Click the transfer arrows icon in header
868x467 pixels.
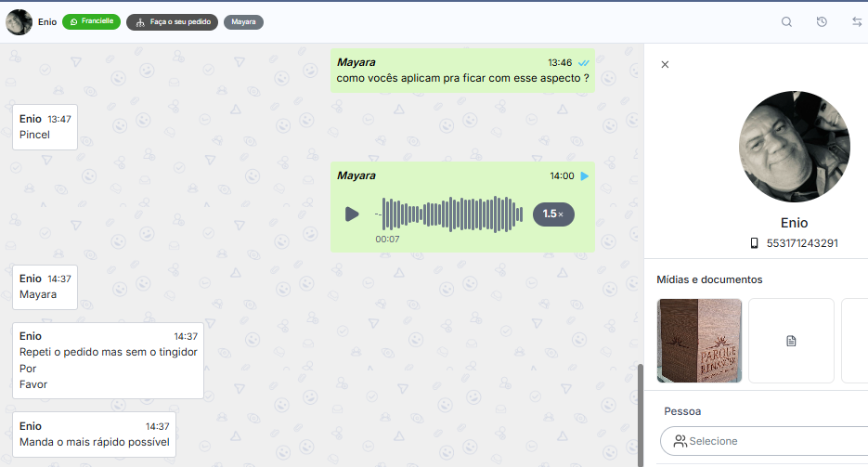coord(856,22)
